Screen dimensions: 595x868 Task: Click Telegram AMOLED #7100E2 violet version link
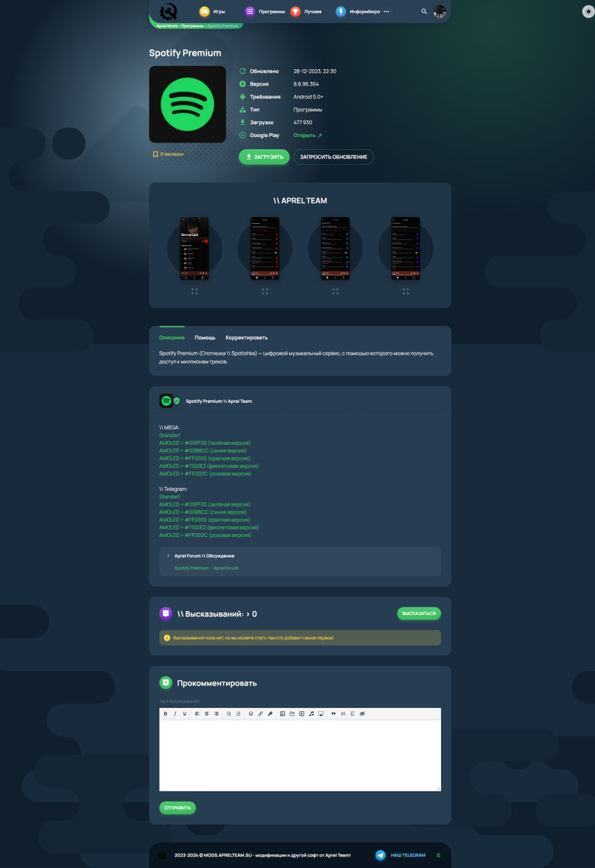click(x=209, y=527)
